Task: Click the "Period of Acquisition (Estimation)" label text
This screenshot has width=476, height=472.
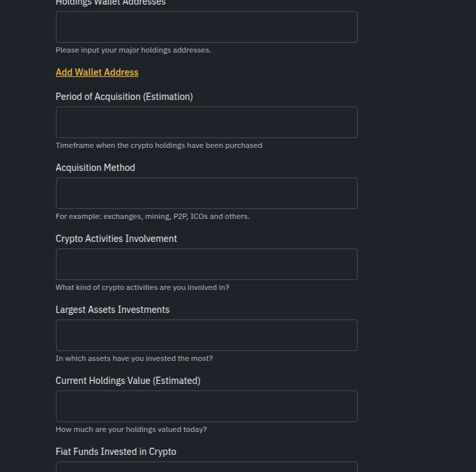Action: click(124, 97)
